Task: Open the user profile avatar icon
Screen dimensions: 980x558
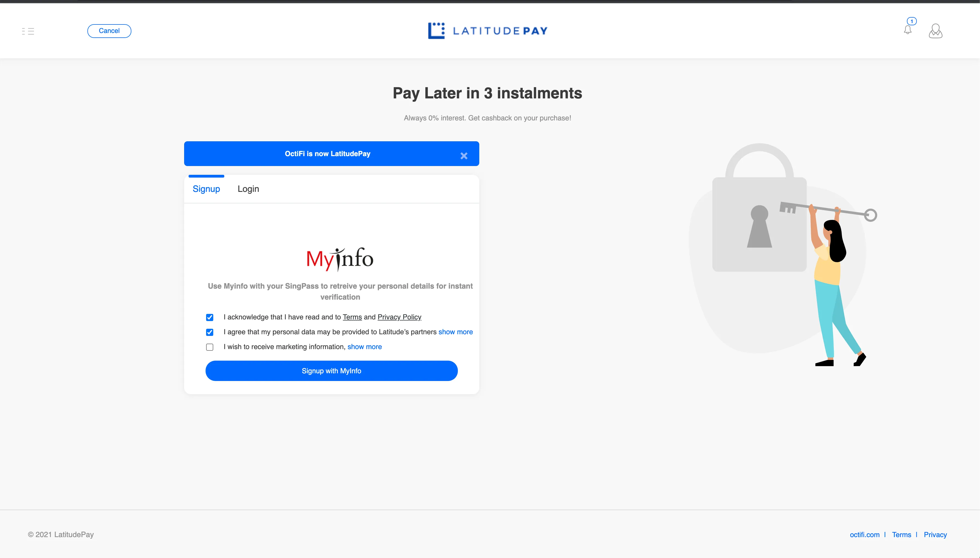Action: pos(935,31)
